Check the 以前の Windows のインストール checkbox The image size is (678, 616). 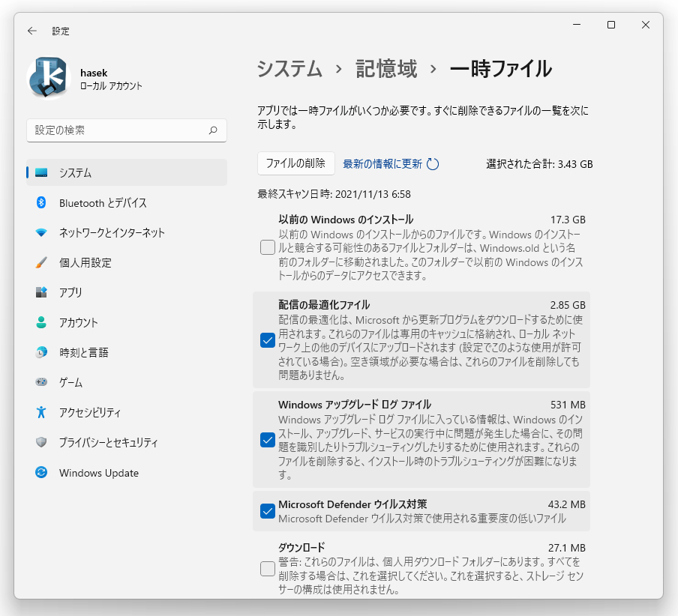pos(268,247)
